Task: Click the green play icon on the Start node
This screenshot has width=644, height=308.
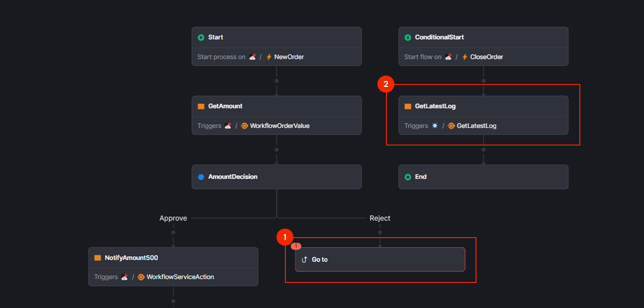Action: (x=201, y=37)
